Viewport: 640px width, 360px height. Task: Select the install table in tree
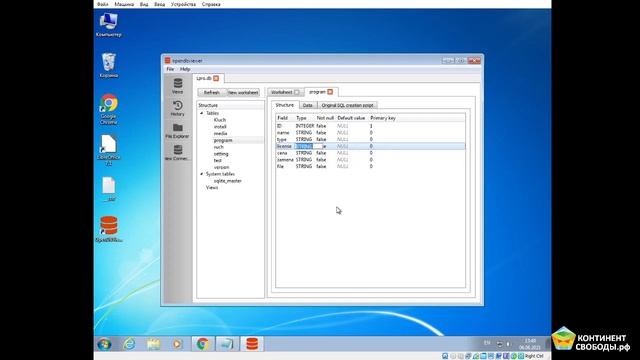[x=220, y=127]
